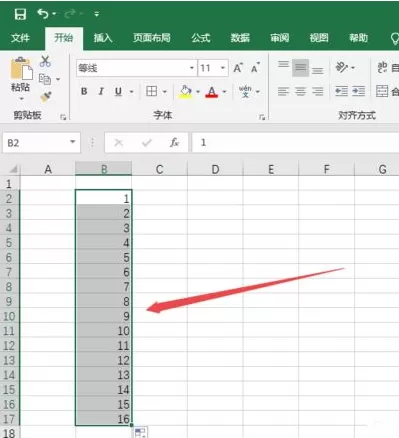Click the lightbulb Tell Me icon
The image size is (399, 438).
395,38
